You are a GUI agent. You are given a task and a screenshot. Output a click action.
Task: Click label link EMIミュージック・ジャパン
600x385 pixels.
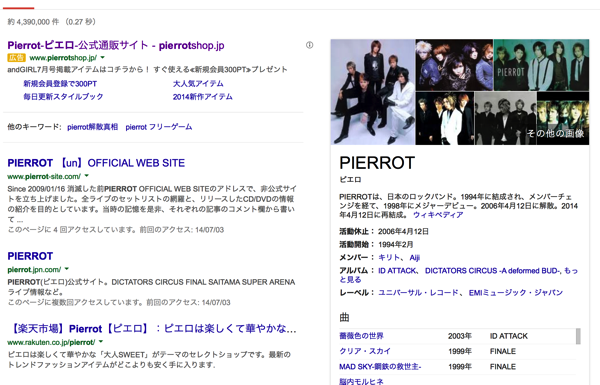(x=515, y=293)
